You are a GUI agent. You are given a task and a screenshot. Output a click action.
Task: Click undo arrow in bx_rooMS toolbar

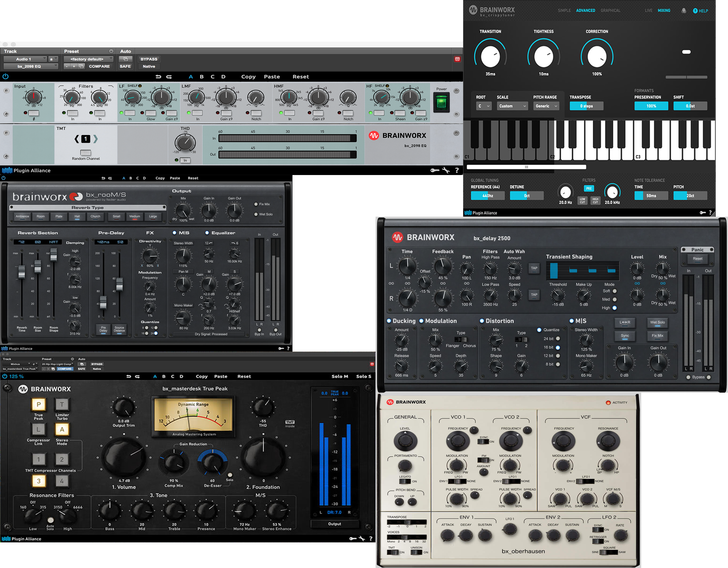point(103,178)
